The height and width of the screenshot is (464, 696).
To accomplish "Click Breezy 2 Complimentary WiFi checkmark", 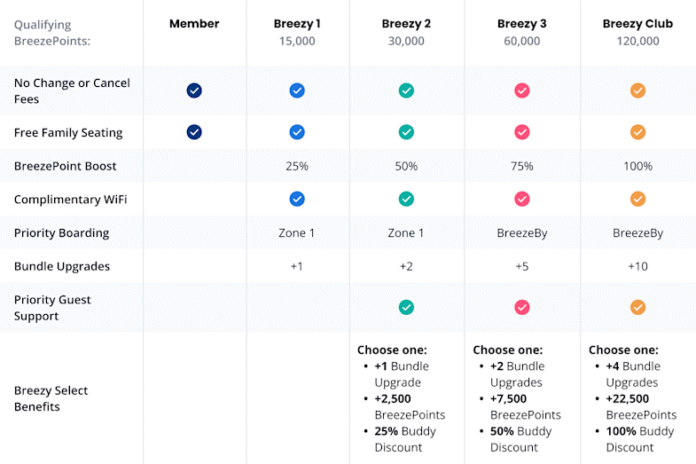I will tap(406, 199).
